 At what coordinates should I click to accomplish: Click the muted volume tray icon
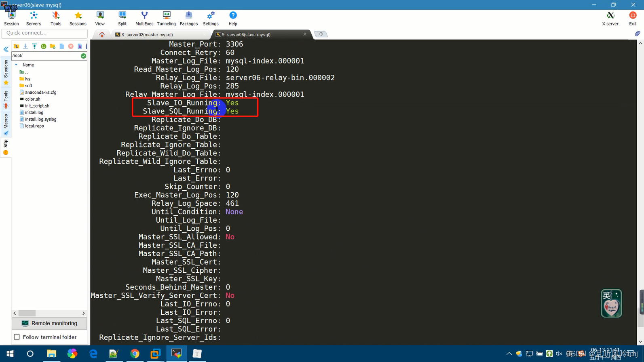pyautogui.click(x=559, y=354)
